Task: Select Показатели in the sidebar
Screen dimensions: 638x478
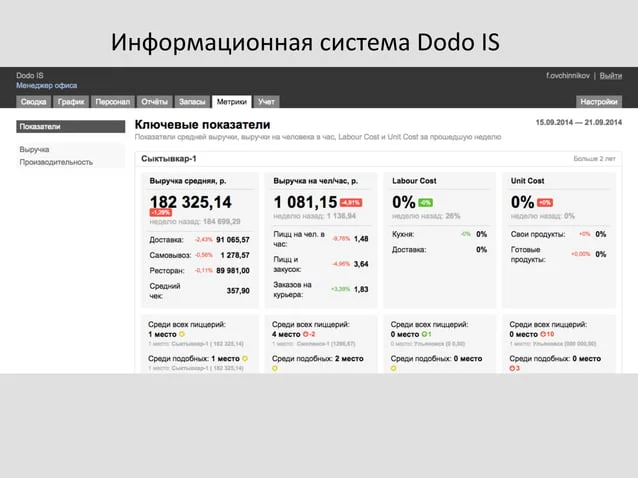Action: 70,127
